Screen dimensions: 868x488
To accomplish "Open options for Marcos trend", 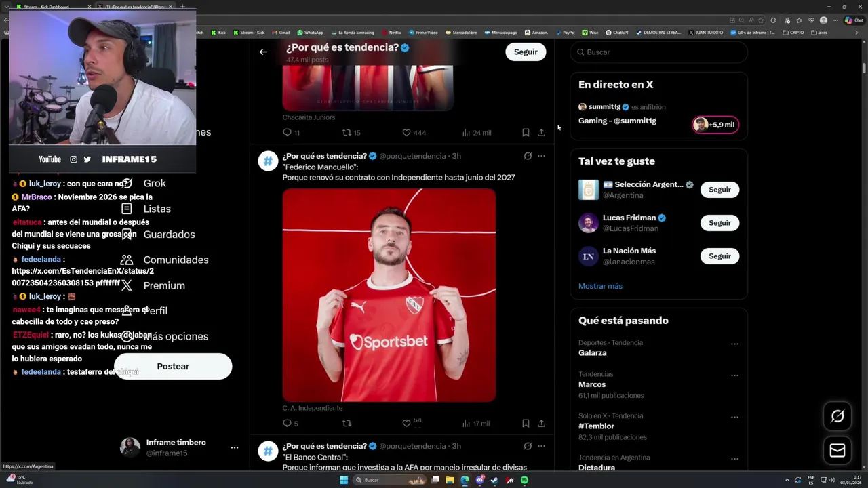I will tap(734, 375).
